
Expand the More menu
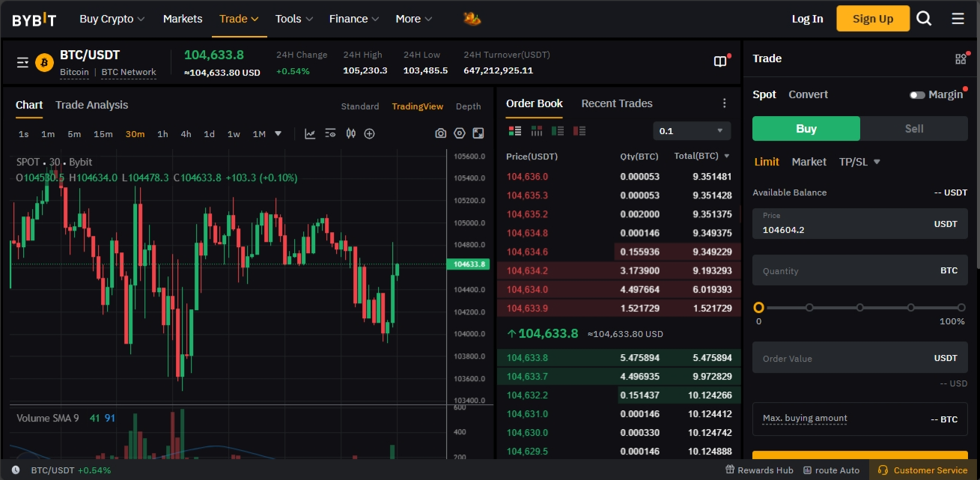point(414,19)
